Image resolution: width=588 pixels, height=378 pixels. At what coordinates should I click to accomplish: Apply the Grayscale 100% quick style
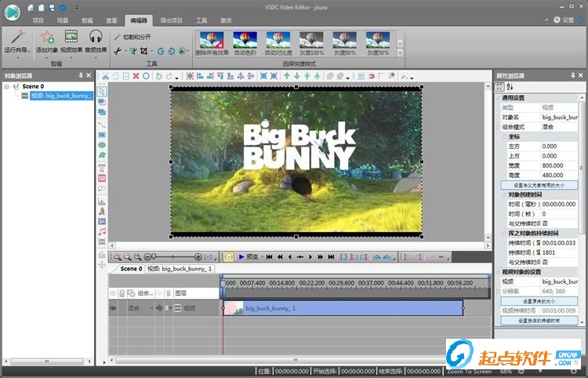(x=311, y=43)
